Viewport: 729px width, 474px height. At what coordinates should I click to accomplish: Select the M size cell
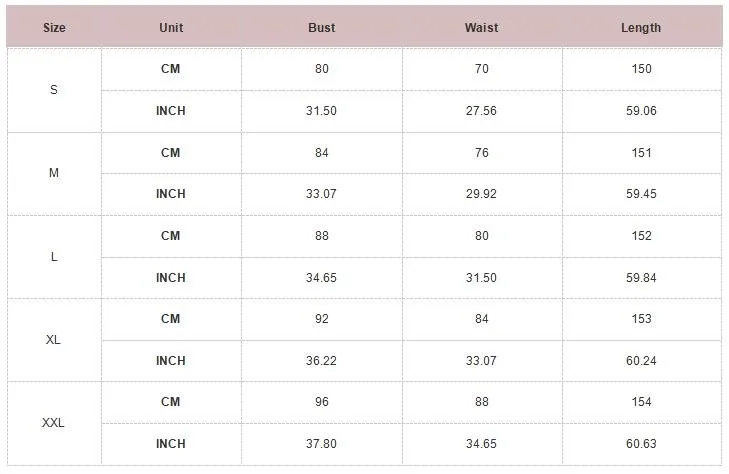pos(54,173)
